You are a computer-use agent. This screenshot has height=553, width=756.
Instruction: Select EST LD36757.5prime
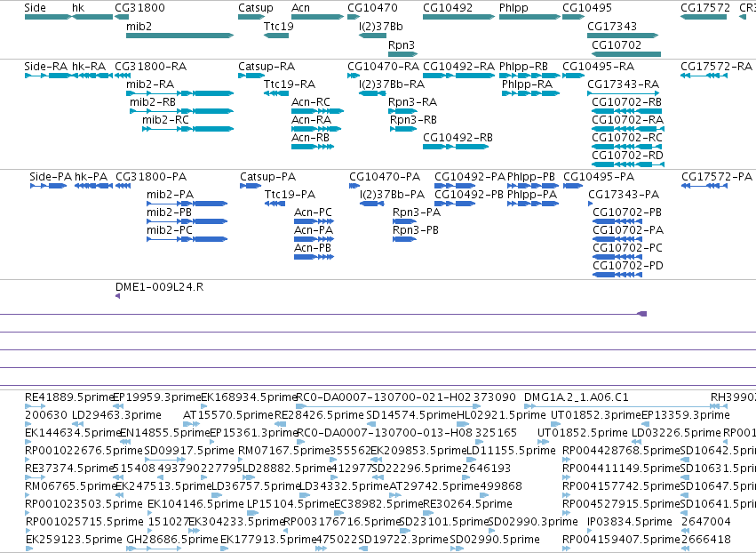[217, 495]
